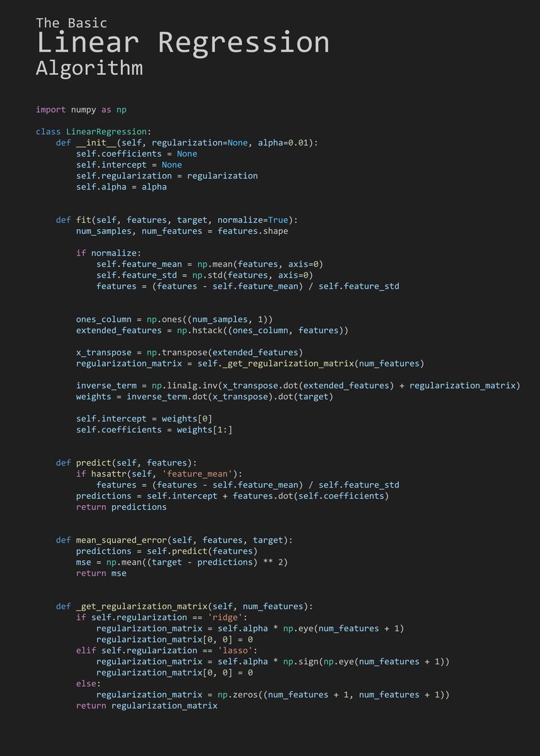Image resolution: width=540 pixels, height=756 pixels.
Task: Click the 'if normalize:' statement
Action: [109, 253]
